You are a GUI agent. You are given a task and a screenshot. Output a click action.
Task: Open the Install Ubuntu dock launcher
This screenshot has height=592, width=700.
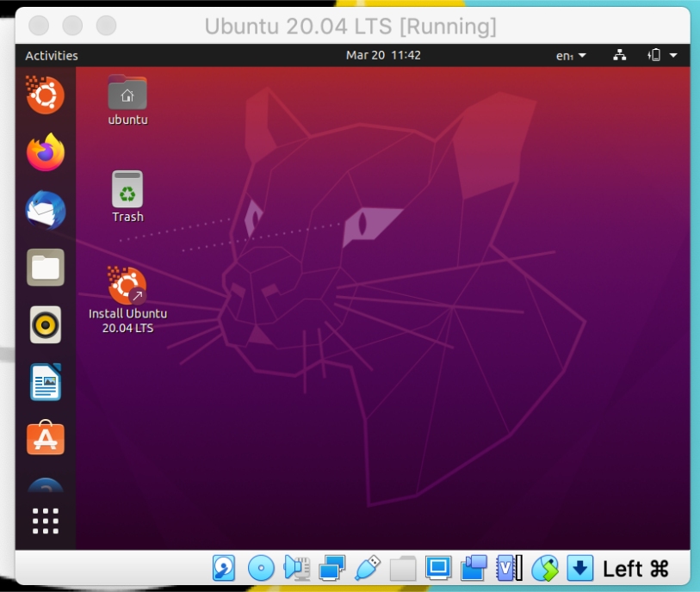[x=45, y=95]
